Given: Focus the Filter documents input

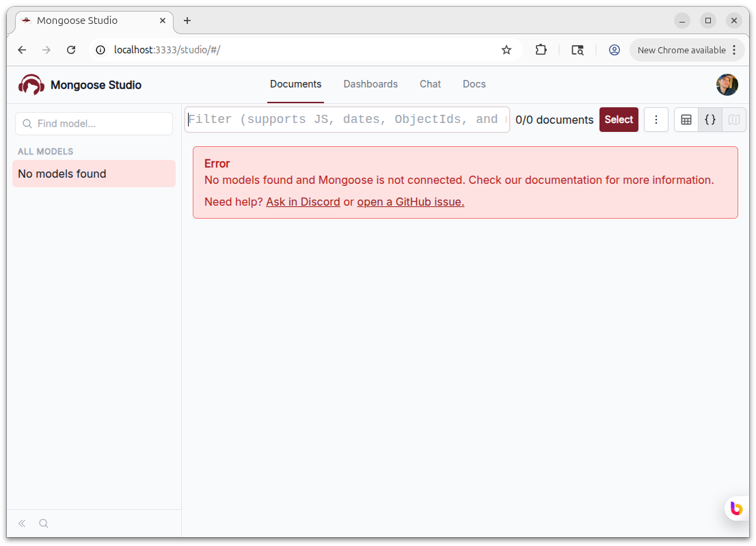Looking at the screenshot, I should pyautogui.click(x=347, y=120).
